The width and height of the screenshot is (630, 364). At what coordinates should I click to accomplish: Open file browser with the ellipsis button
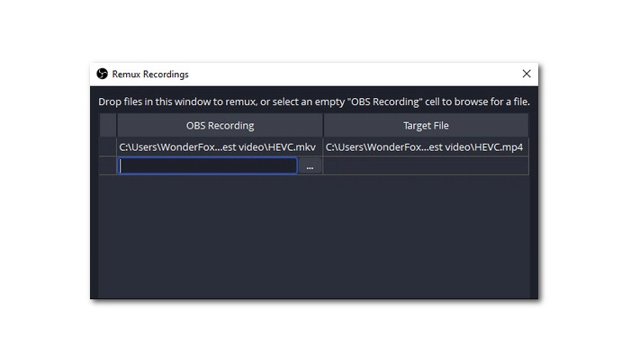point(310,166)
